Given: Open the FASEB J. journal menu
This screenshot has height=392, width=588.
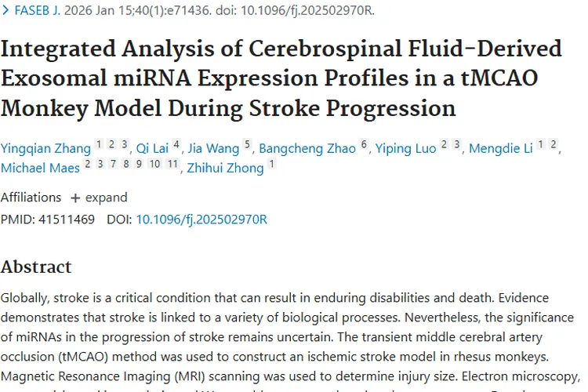Looking at the screenshot, I should tap(38, 11).
